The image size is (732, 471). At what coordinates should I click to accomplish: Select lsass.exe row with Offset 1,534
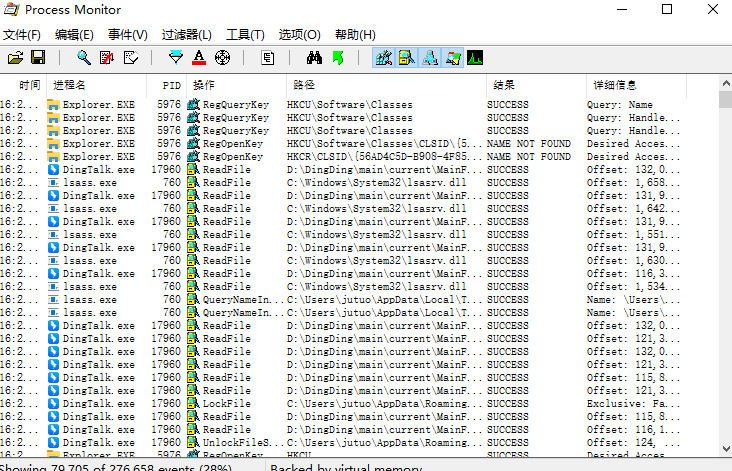coord(343,287)
